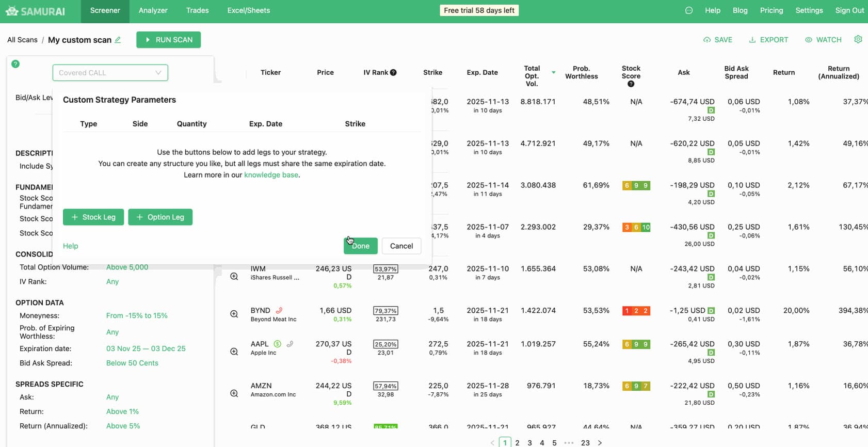Go to next results page arrow
868x447 pixels.
(600, 443)
